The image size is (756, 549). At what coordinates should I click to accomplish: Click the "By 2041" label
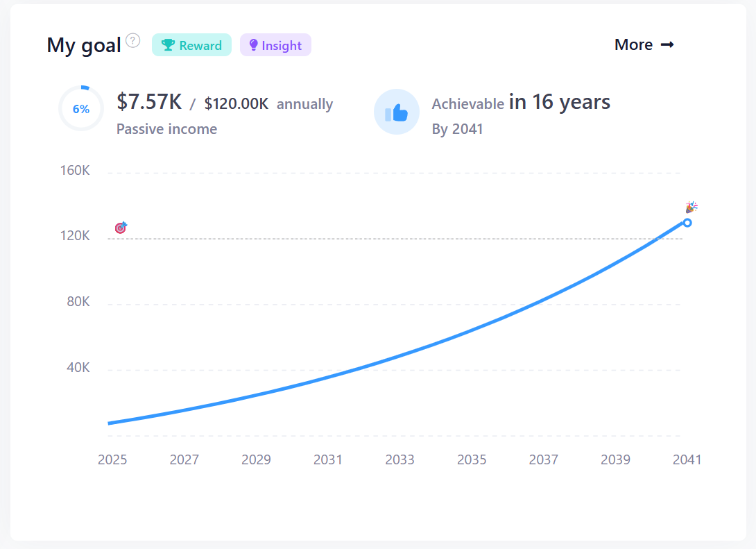click(x=457, y=129)
